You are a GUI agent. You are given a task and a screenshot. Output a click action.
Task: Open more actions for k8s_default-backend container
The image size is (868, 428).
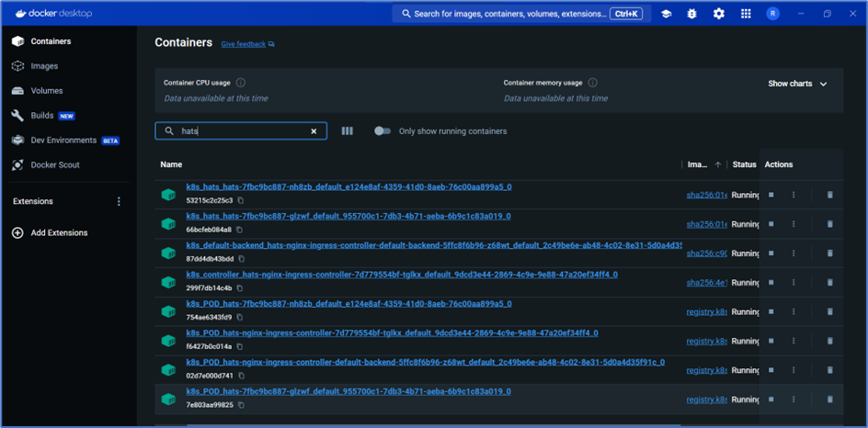point(794,253)
